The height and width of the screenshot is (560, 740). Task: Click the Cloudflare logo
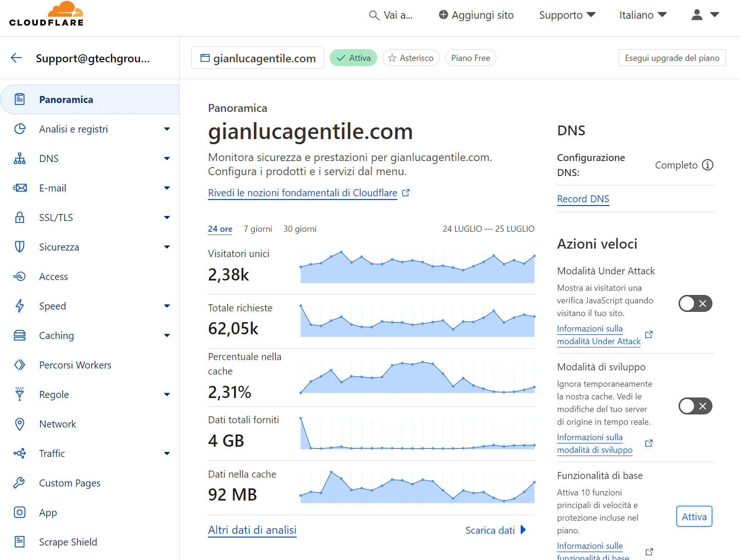pos(46,14)
